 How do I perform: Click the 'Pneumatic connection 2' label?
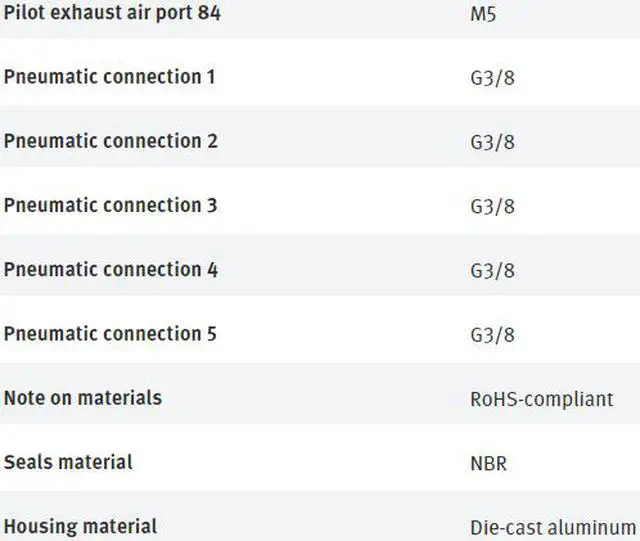coord(110,141)
